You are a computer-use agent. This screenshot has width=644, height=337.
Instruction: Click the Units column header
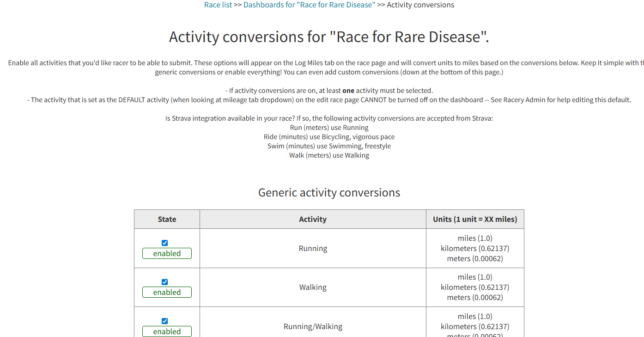pyautogui.click(x=475, y=219)
